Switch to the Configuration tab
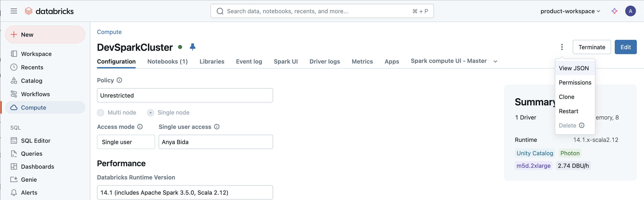 pos(116,61)
